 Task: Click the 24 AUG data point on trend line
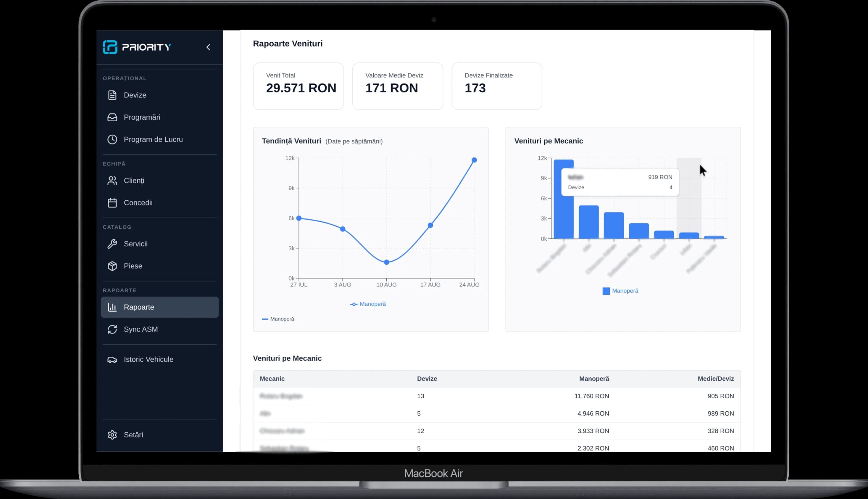point(474,160)
